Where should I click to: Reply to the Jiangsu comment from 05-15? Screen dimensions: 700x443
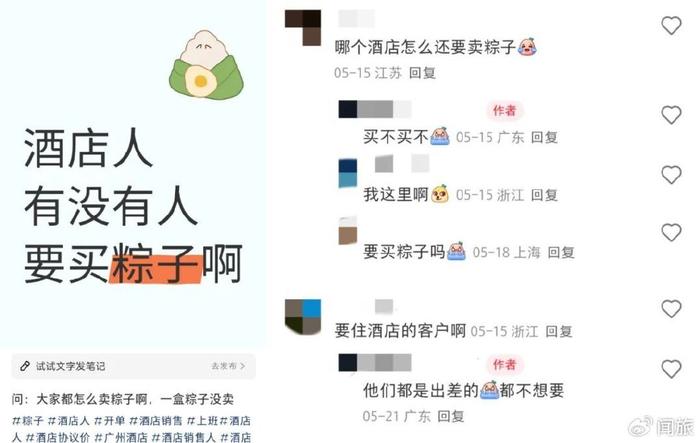point(422,73)
